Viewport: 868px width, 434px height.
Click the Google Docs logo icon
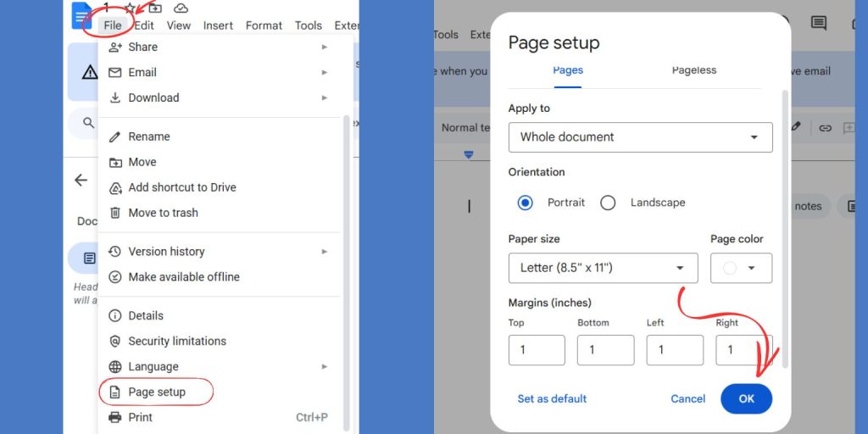pos(81,15)
